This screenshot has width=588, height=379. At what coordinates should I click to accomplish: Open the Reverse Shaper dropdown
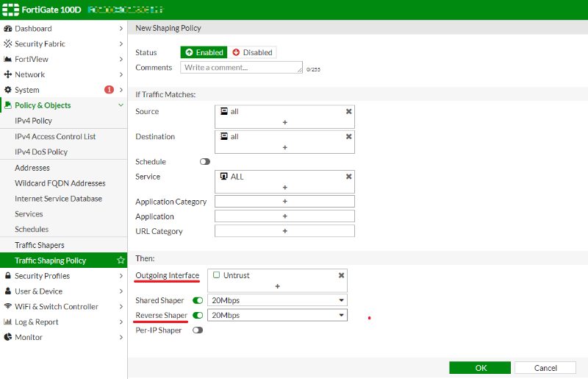pos(277,315)
